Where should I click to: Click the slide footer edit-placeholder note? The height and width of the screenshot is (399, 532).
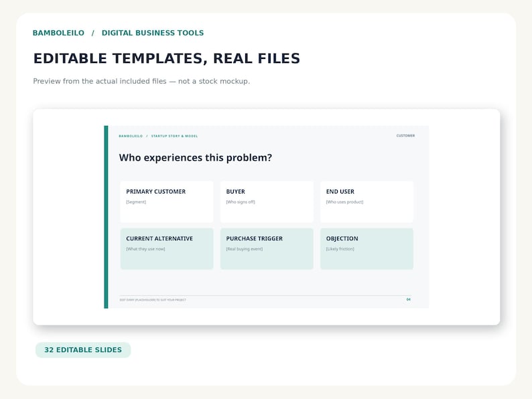point(153,300)
